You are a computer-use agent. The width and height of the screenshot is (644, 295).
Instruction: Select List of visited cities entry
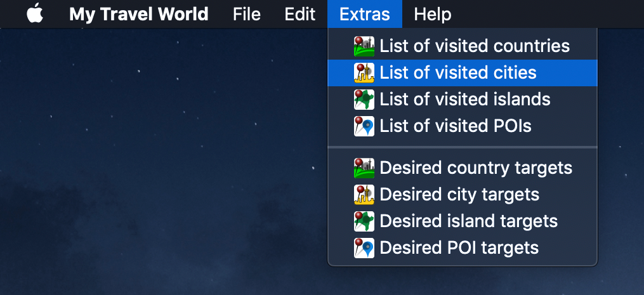click(463, 73)
